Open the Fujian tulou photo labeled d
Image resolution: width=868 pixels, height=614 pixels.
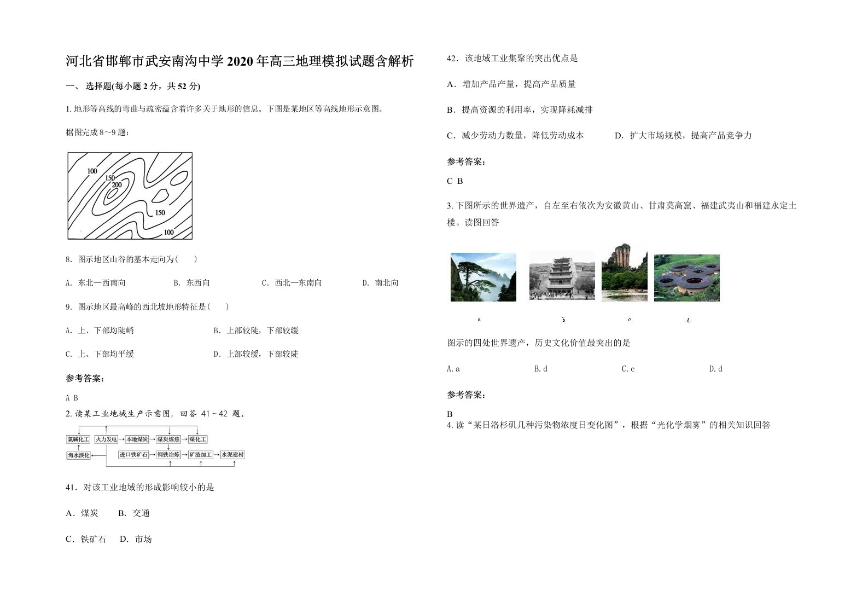tap(687, 277)
